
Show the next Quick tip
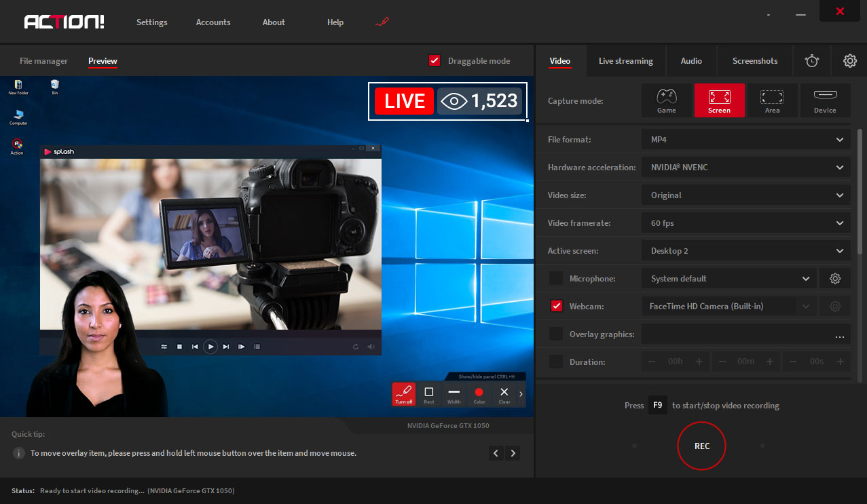513,452
